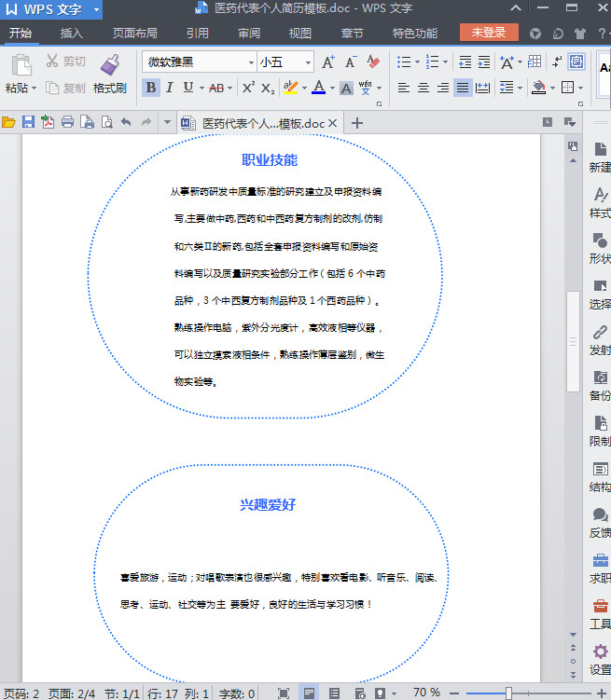
Task: Center align text
Action: coord(424,88)
